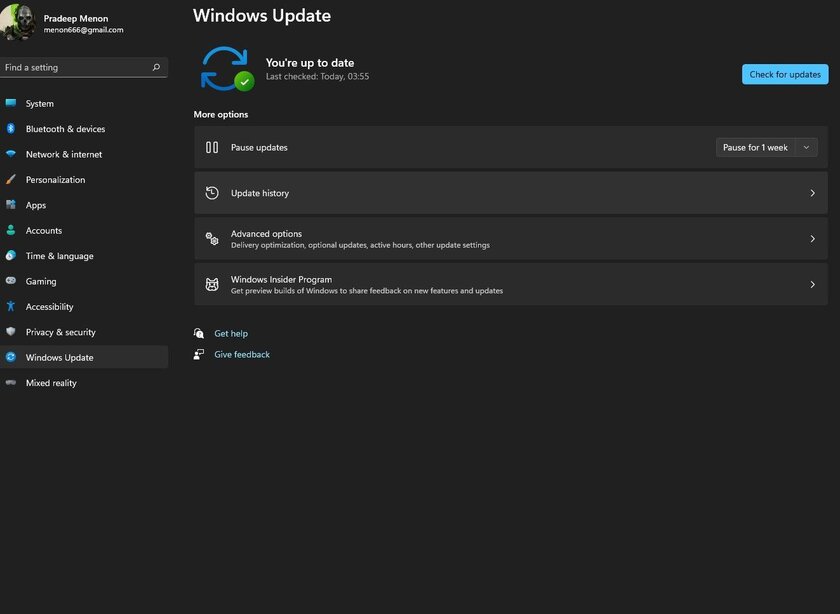Image resolution: width=840 pixels, height=614 pixels.
Task: Select Windows Update in the sidebar
Action: tap(84, 357)
